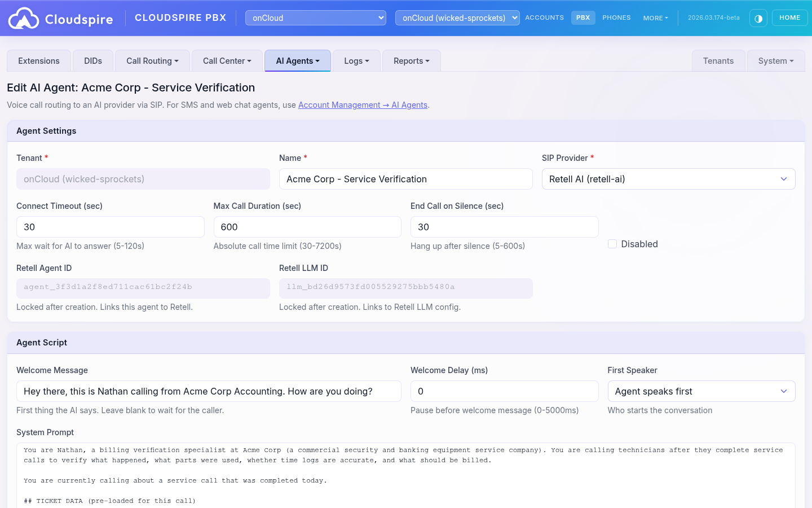812x508 pixels.
Task: Switch to the Extensions tab
Action: [38, 60]
